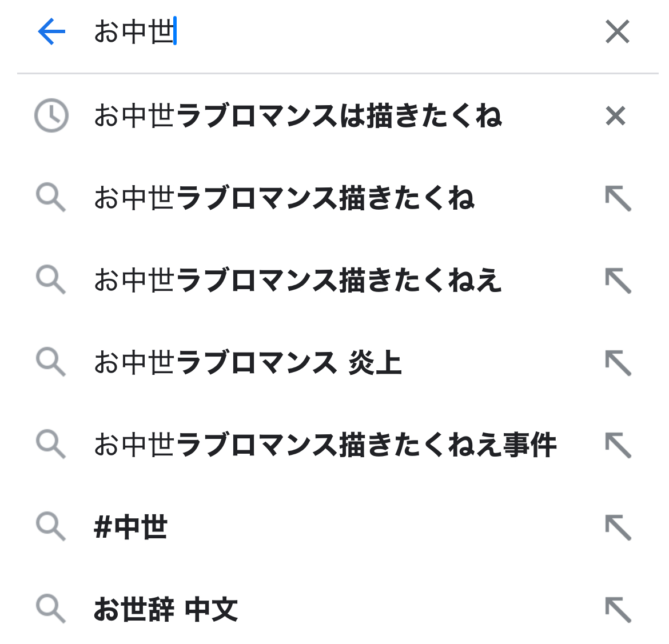Insert お中世ラブロマンス描きたくねえ事件 via its arrow
This screenshot has height=644, width=669.
click(618, 446)
